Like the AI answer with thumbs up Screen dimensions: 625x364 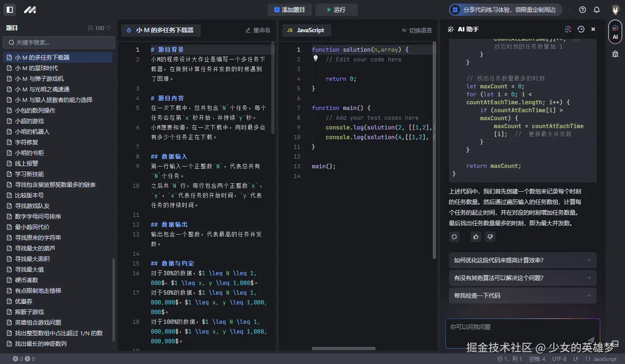point(476,237)
